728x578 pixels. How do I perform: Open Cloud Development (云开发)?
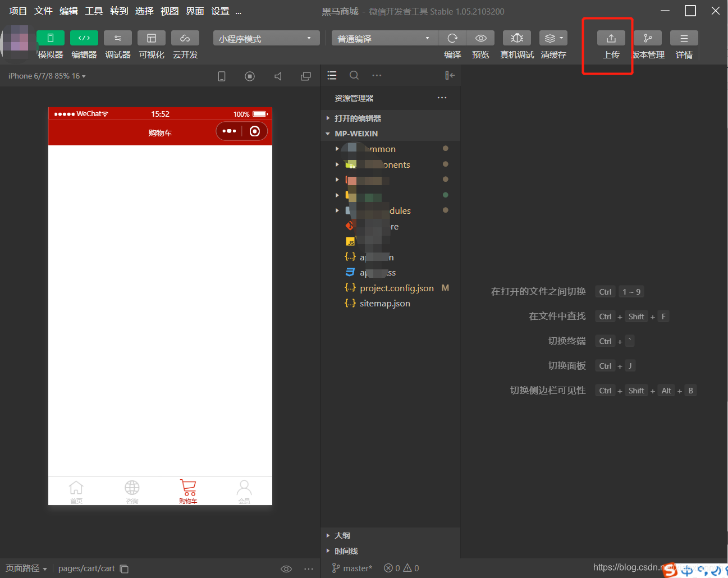185,38
